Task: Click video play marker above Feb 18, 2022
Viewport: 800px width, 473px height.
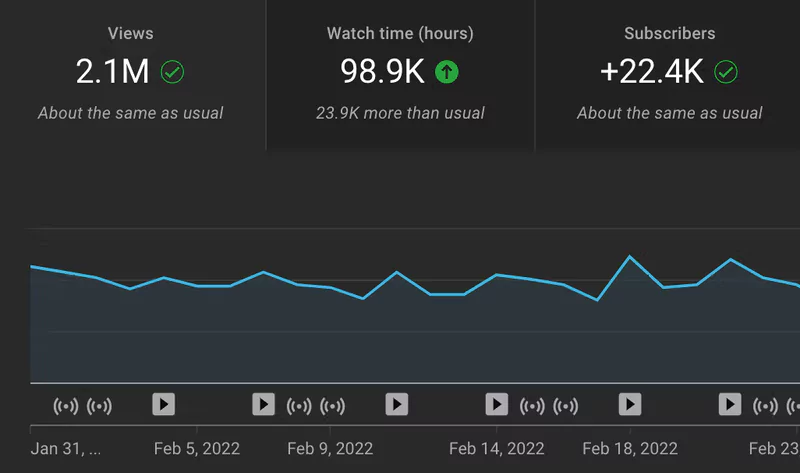Action: coord(629,404)
